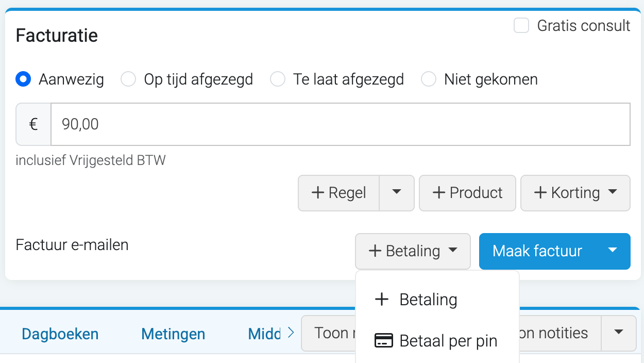Choose the Te laat afgezegd radio button
Image resolution: width=644 pixels, height=363 pixels.
278,79
